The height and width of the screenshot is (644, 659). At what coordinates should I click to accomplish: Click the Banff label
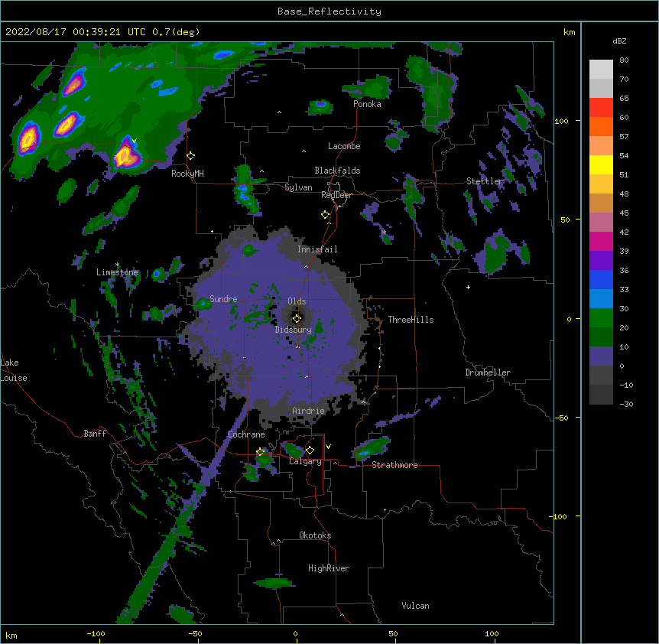coord(95,434)
